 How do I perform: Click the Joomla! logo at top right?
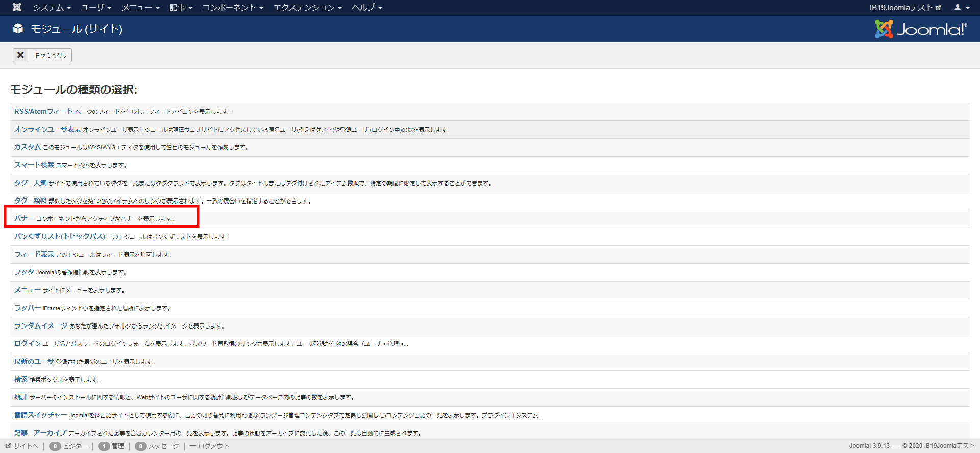click(921, 29)
